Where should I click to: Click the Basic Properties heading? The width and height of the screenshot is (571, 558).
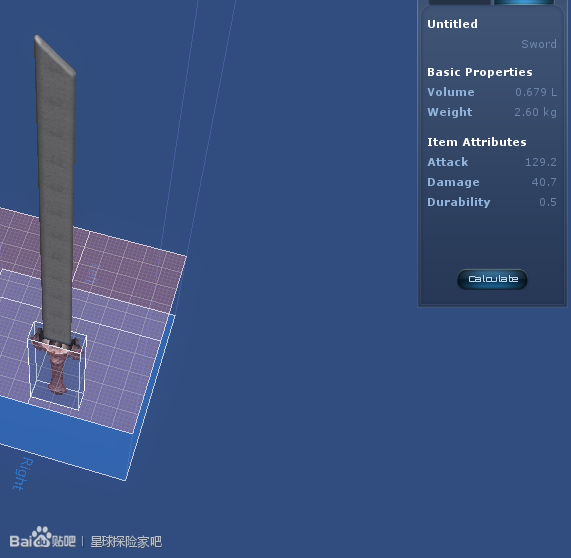coord(480,72)
